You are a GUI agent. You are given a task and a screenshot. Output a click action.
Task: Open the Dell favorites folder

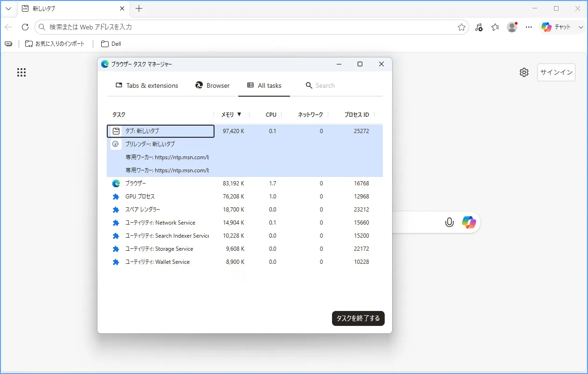click(111, 43)
